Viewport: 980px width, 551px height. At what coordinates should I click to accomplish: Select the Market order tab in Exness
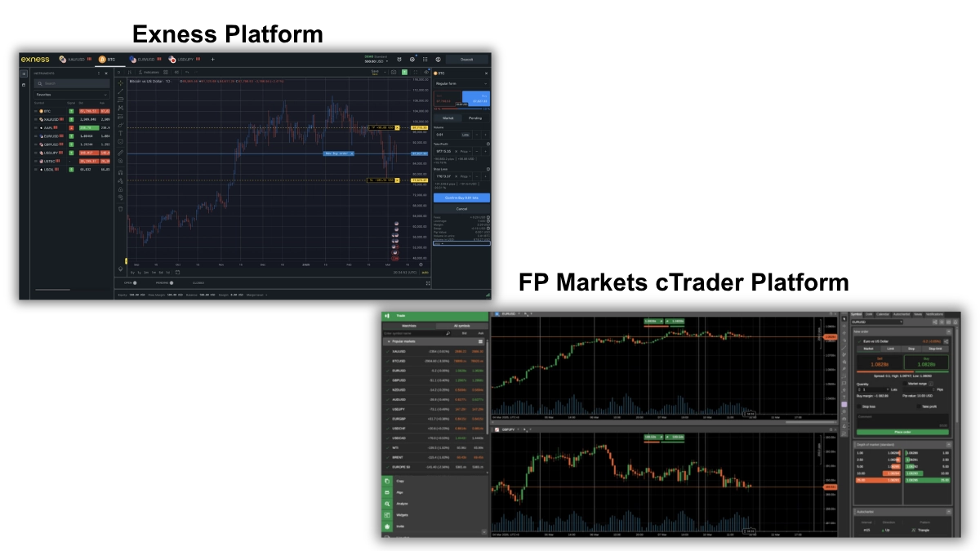coord(448,118)
